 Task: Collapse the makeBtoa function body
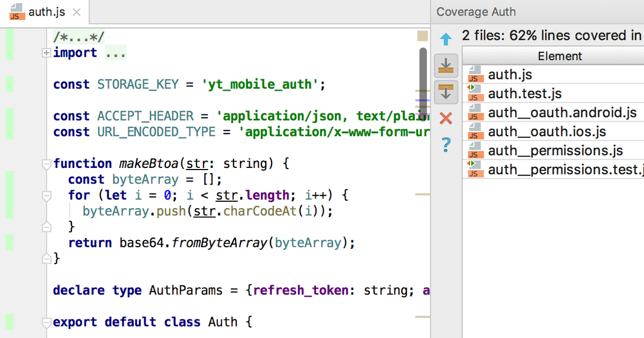[46, 165]
